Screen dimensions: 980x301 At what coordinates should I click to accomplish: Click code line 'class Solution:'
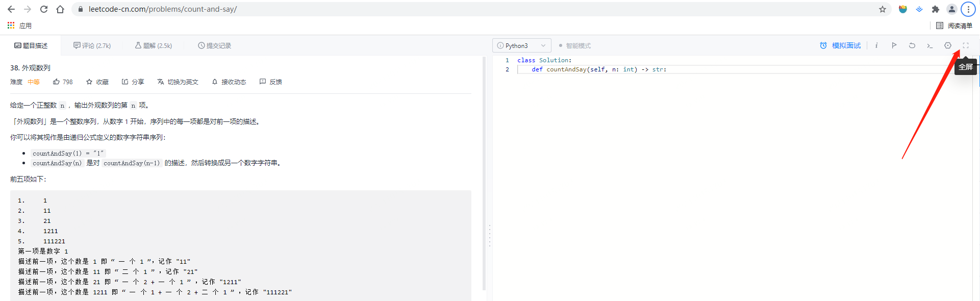point(544,60)
